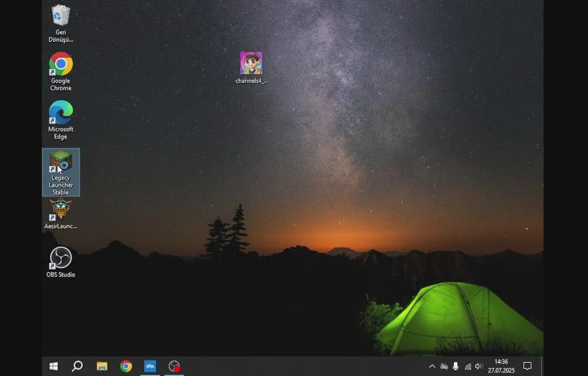Switch to OBS recording app in taskbar
The width and height of the screenshot is (588, 376).
[x=174, y=366]
